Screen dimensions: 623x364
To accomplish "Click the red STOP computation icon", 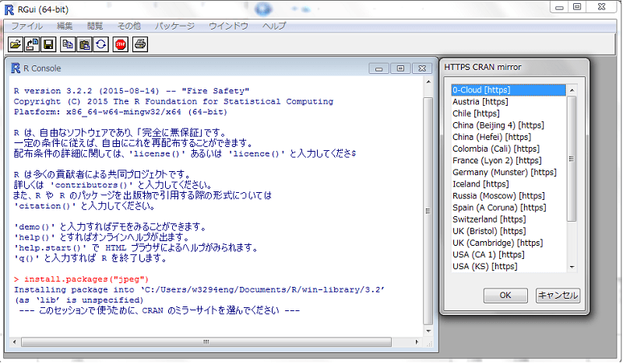I will (121, 44).
